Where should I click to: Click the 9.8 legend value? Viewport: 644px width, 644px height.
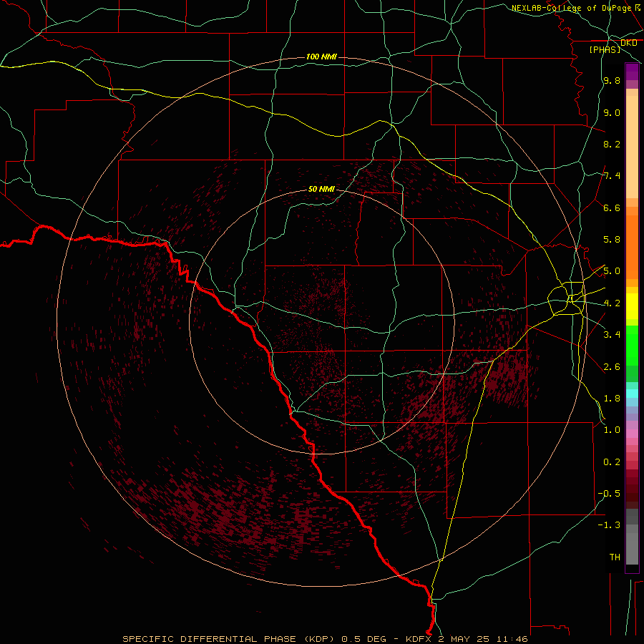pos(612,80)
